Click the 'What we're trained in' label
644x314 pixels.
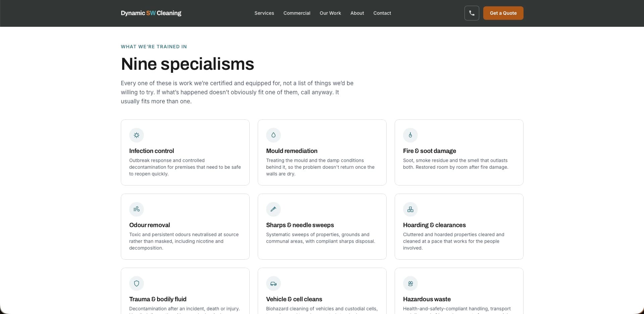click(154, 47)
